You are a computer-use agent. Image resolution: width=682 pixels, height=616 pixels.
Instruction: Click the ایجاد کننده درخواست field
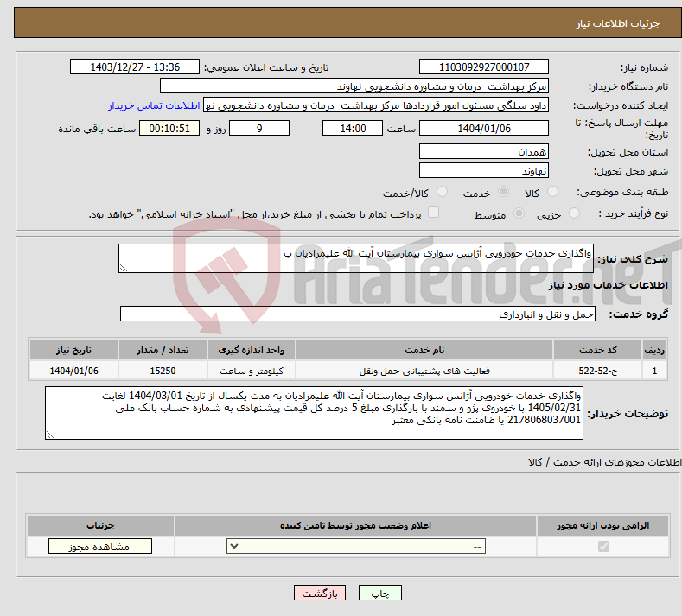point(376,105)
